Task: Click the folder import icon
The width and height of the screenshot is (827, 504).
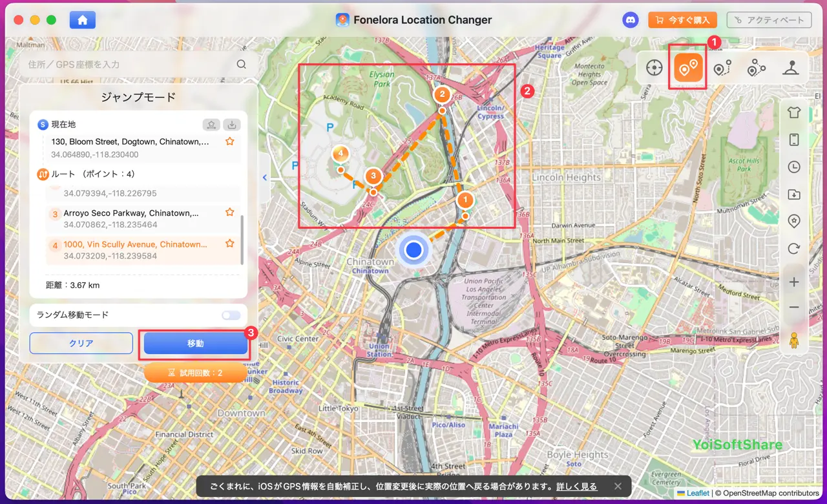Action: coord(794,194)
